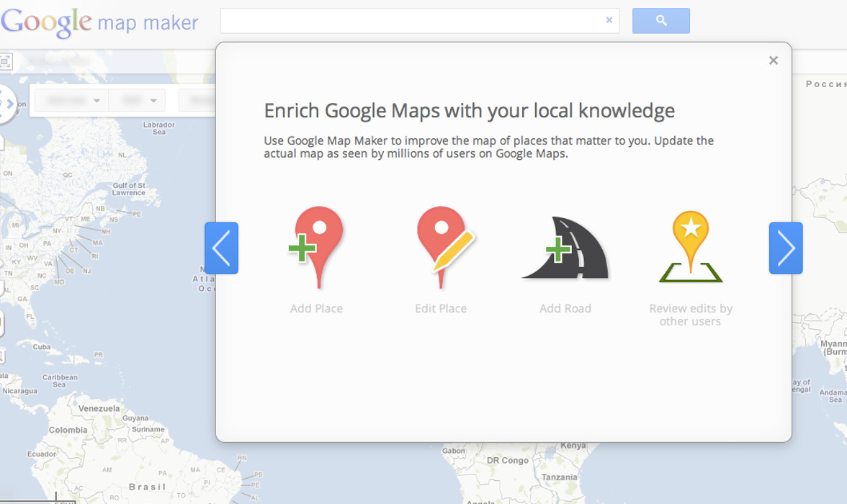This screenshot has height=504, width=847.
Task: Click the Venezuela label on the map
Action: (x=99, y=408)
